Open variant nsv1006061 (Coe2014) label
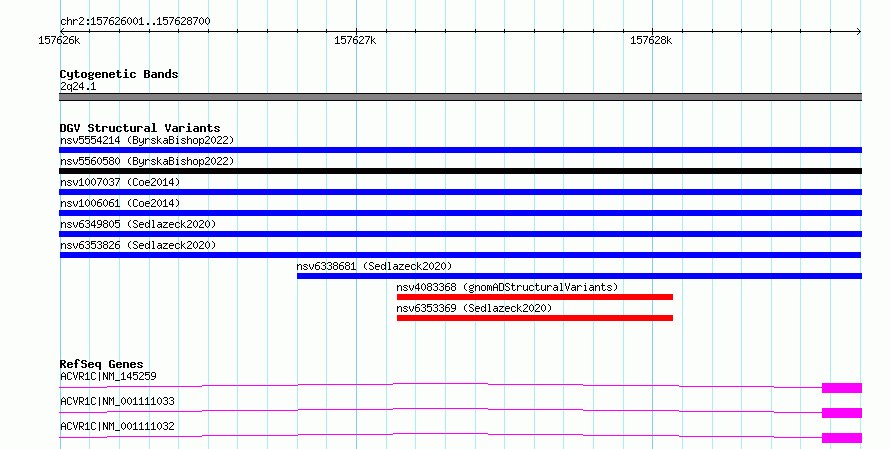Image resolution: width=890 pixels, height=449 pixels. [120, 203]
